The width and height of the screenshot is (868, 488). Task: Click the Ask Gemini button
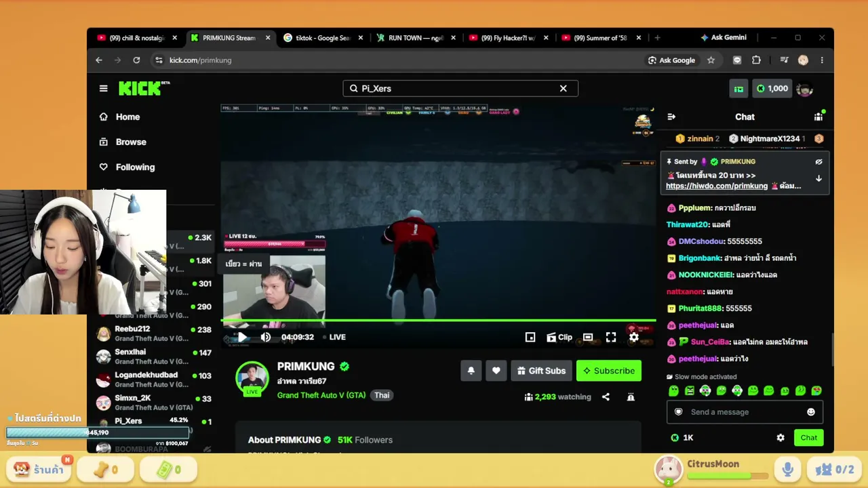[x=723, y=38]
